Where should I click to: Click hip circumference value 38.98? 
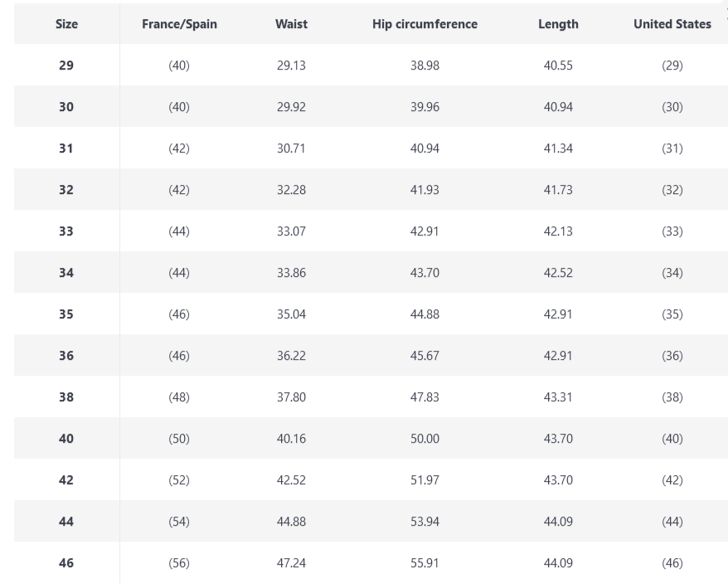(x=425, y=66)
